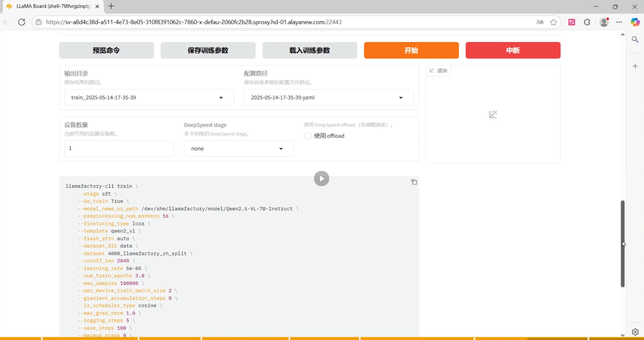Bookmark page with star icon
Screen dimensions: 644x340
553,22
